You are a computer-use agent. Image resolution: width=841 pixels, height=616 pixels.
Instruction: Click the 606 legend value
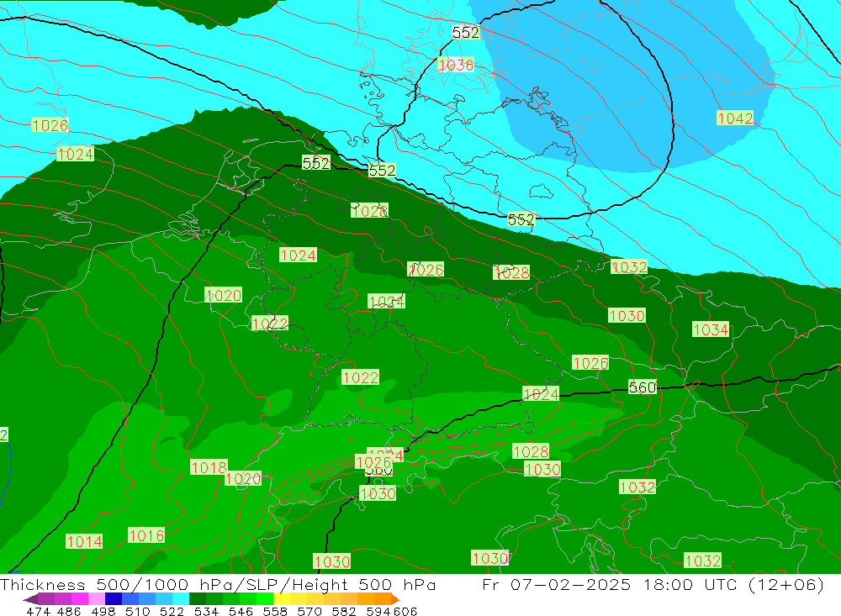(405, 611)
